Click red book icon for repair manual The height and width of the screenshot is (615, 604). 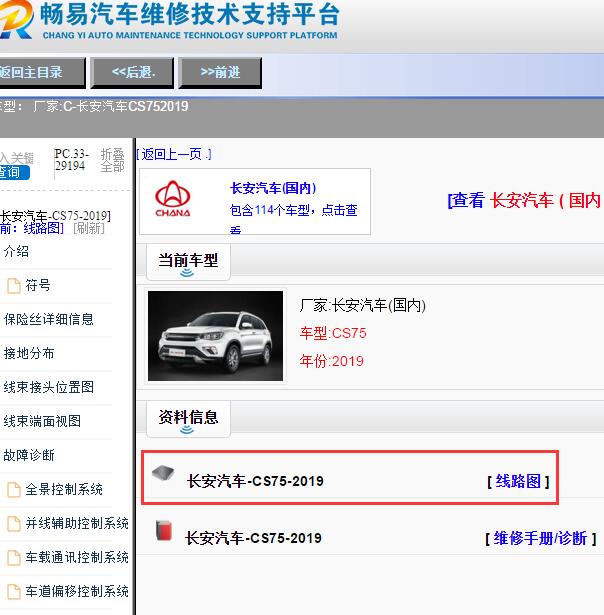coord(164,531)
